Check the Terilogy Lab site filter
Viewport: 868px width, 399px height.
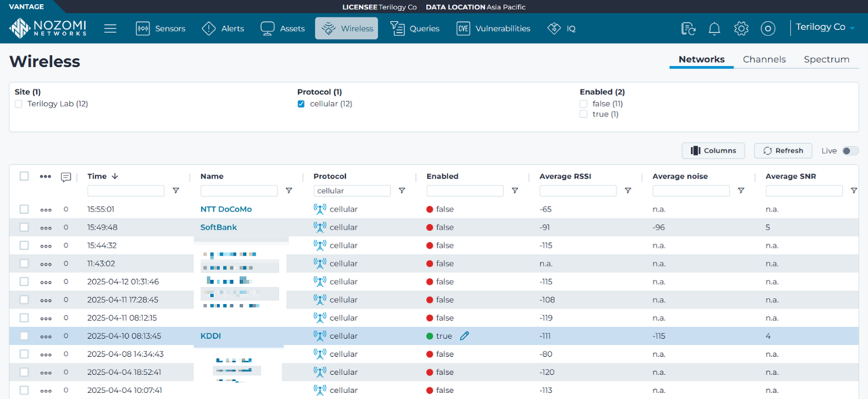(x=19, y=104)
